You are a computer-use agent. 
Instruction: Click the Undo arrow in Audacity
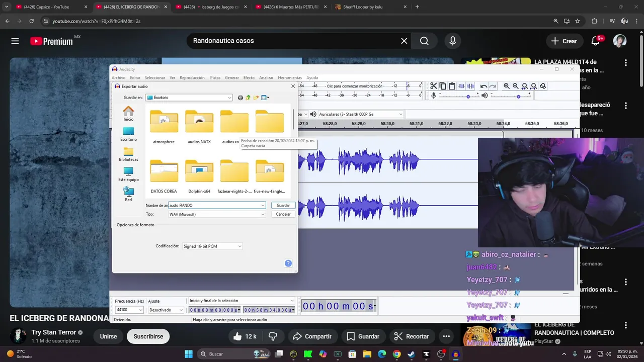484,86
